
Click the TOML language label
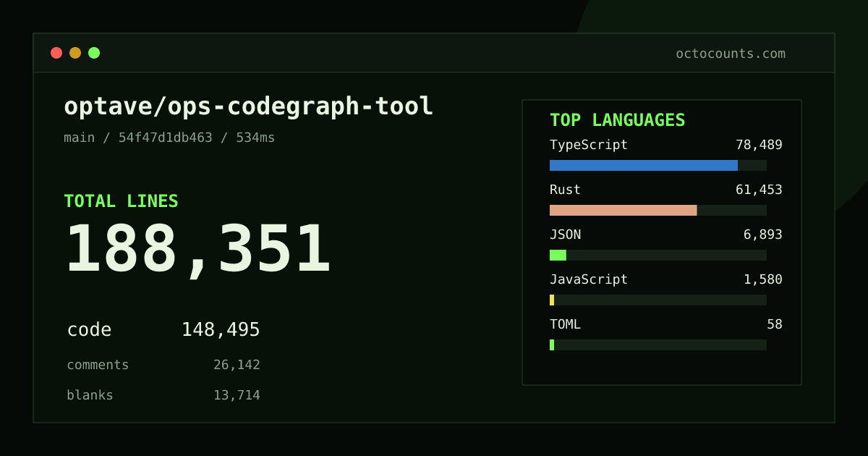(565, 324)
